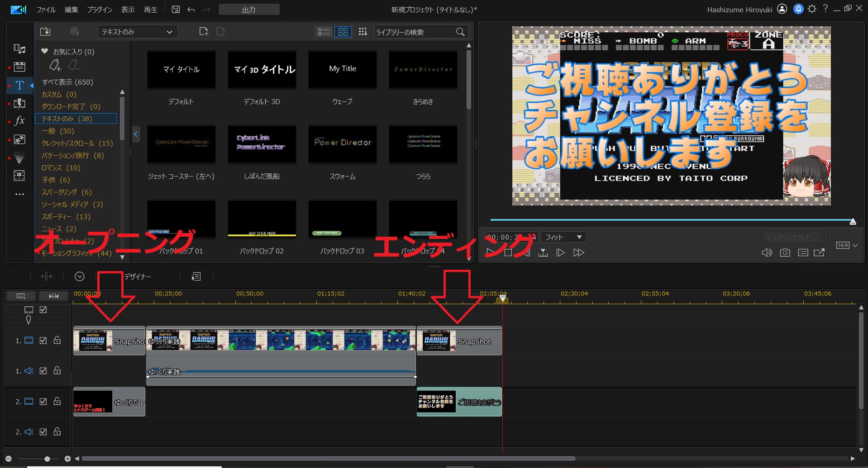Screen dimensions: 868x468
Task: Click the preview seek bar handle
Action: click(853, 221)
